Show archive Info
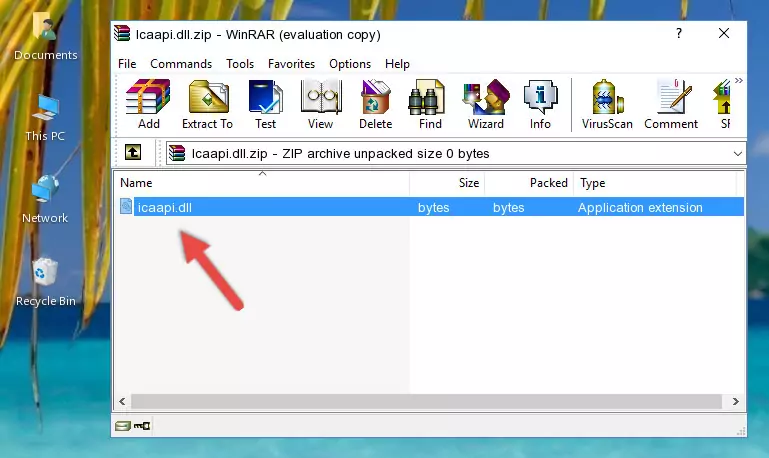 point(540,104)
